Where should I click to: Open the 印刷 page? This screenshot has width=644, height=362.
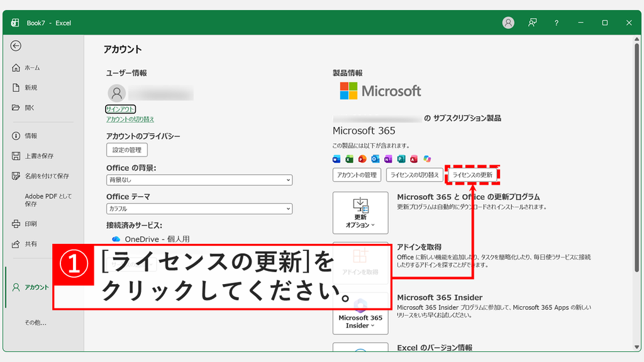[25, 224]
